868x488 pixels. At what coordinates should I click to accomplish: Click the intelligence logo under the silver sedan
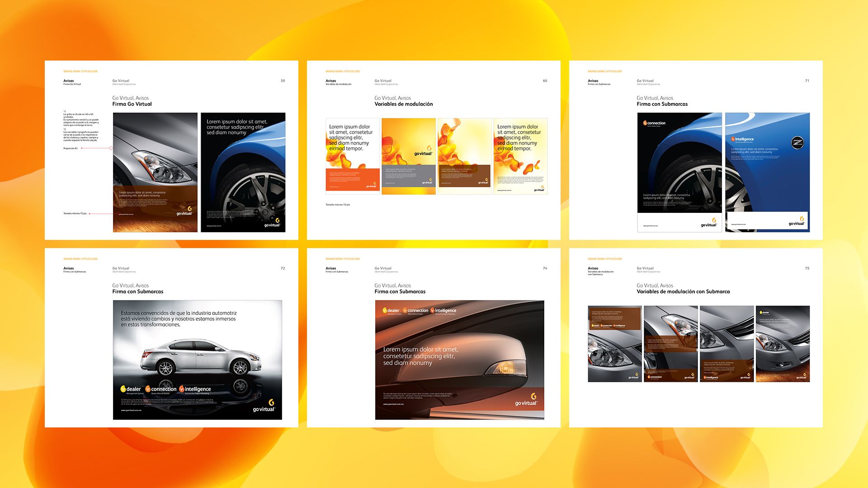(195, 389)
